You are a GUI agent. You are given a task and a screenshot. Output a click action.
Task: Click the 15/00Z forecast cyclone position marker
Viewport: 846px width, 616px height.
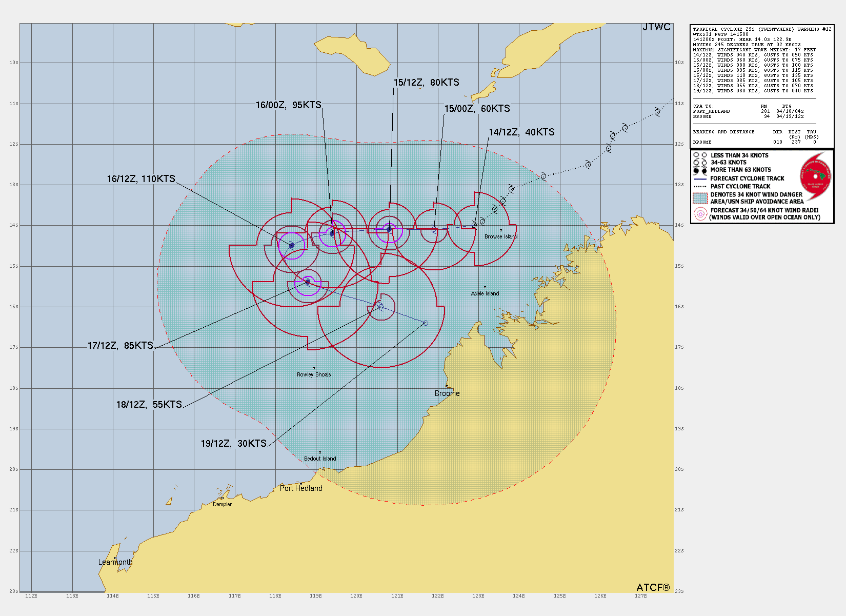pyautogui.click(x=434, y=229)
